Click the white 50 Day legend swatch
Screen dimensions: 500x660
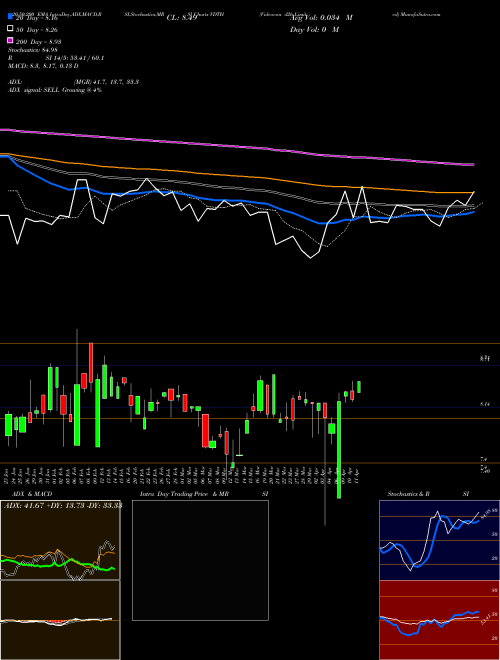pyautogui.click(x=10, y=29)
